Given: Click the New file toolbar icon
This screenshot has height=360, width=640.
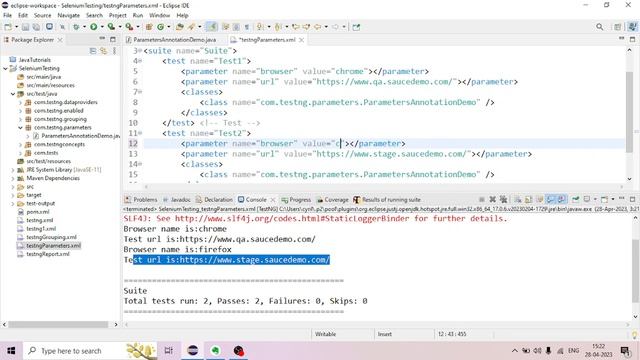Looking at the screenshot, I should pos(8,27).
